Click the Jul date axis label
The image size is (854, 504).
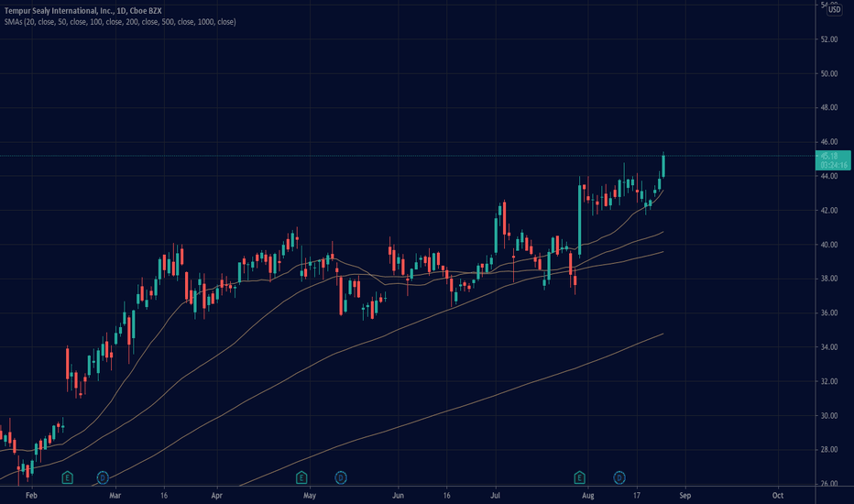pyautogui.click(x=496, y=495)
